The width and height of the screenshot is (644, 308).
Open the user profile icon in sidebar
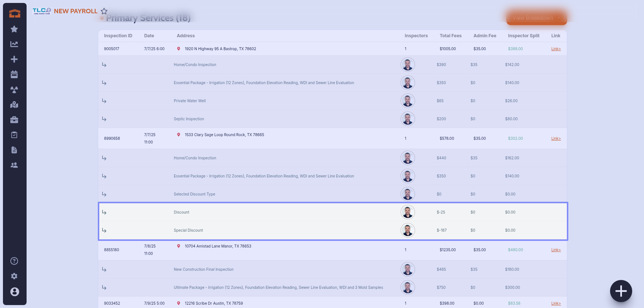(14, 292)
